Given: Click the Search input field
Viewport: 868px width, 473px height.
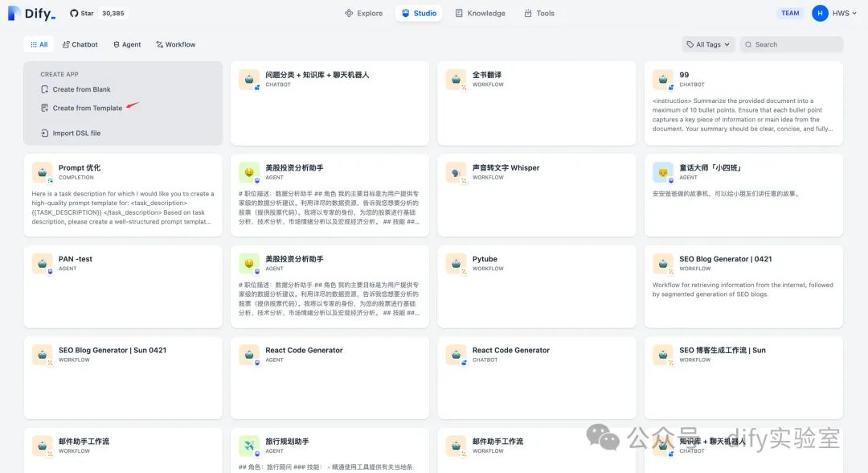Looking at the screenshot, I should click(x=796, y=44).
